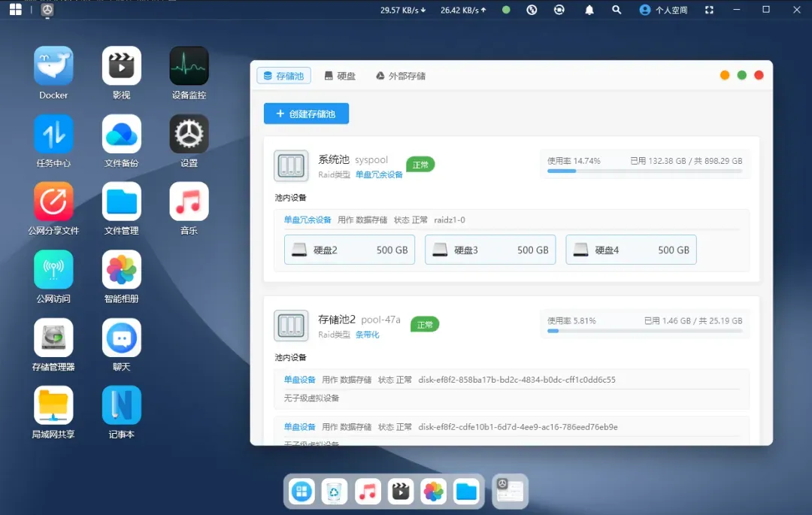Viewport: 812px width, 515px height.
Task: Click the 创建存储池 button
Action: click(306, 114)
